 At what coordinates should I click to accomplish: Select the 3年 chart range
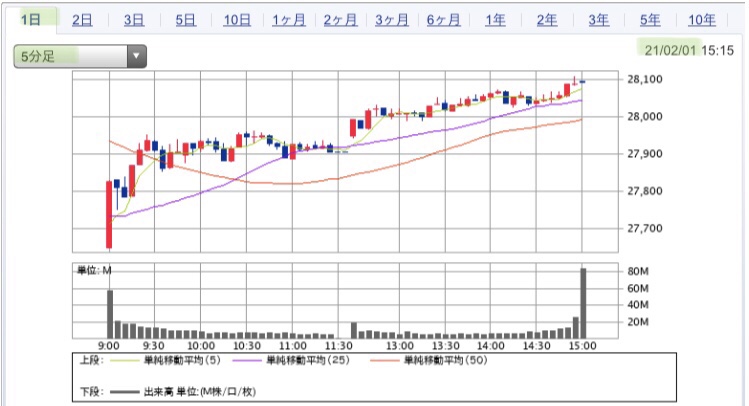click(599, 20)
